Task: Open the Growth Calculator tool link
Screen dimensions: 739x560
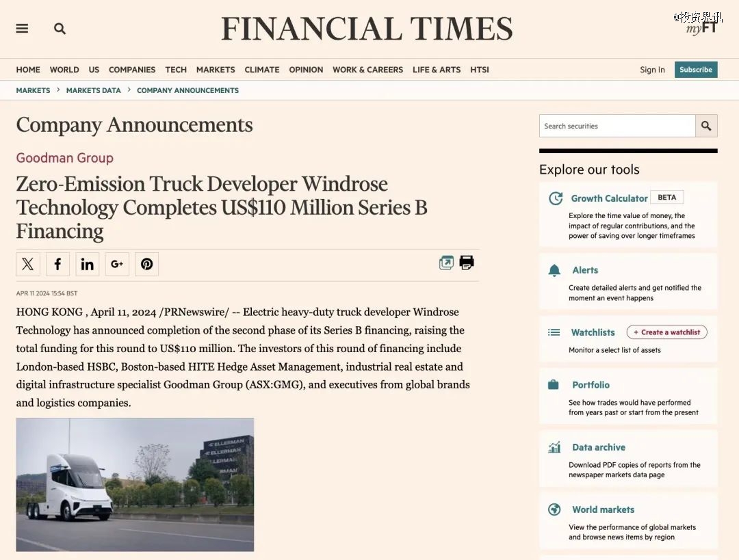Action: 609,198
